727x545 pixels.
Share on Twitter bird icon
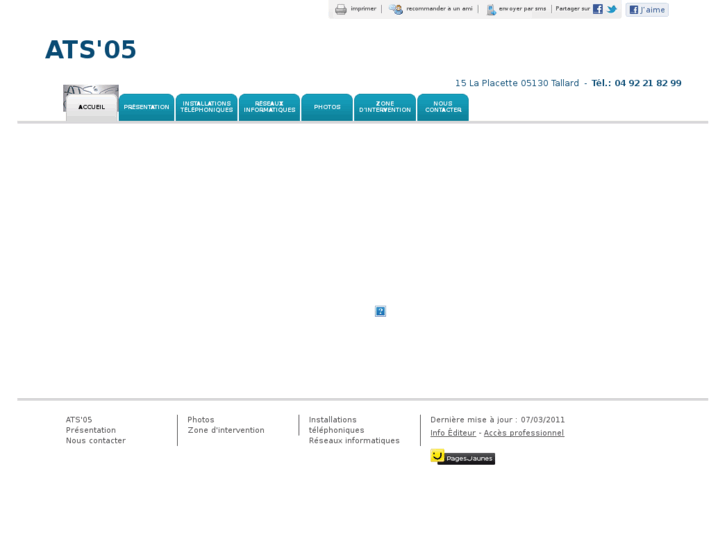coord(612,9)
